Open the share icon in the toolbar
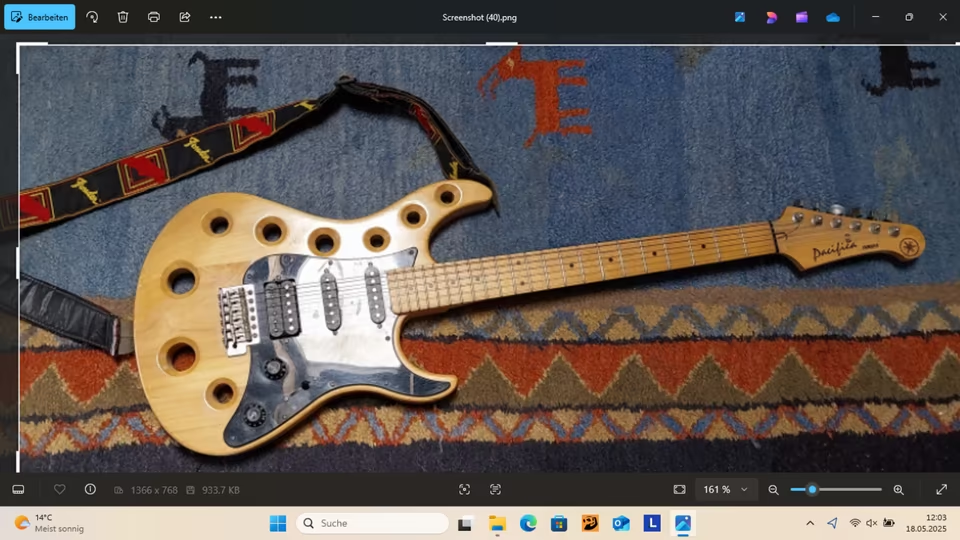The width and height of the screenshot is (960, 540). [185, 17]
